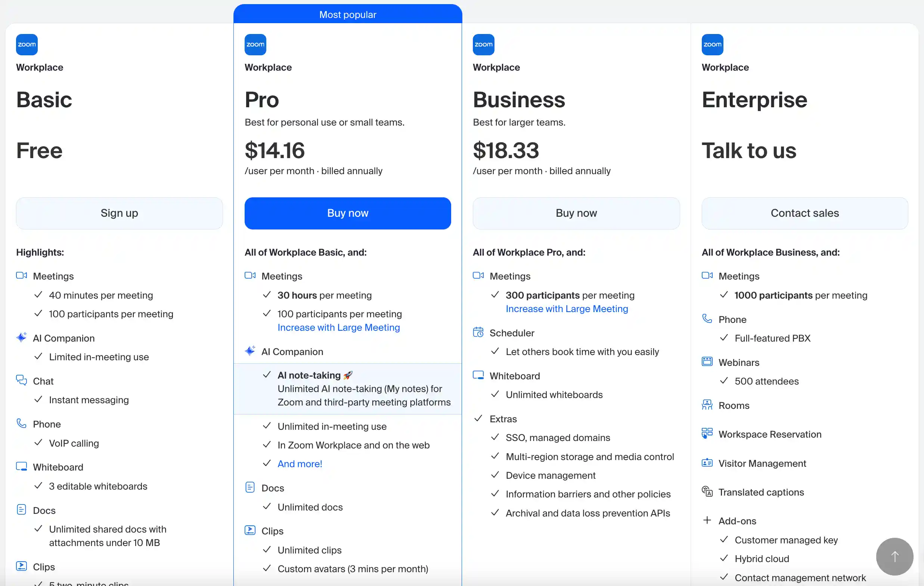Click Buy now under the Pro plan

click(x=347, y=213)
